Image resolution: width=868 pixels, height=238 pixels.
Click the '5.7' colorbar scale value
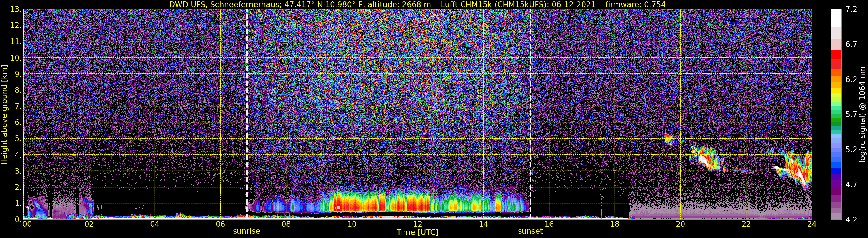tap(851, 114)
